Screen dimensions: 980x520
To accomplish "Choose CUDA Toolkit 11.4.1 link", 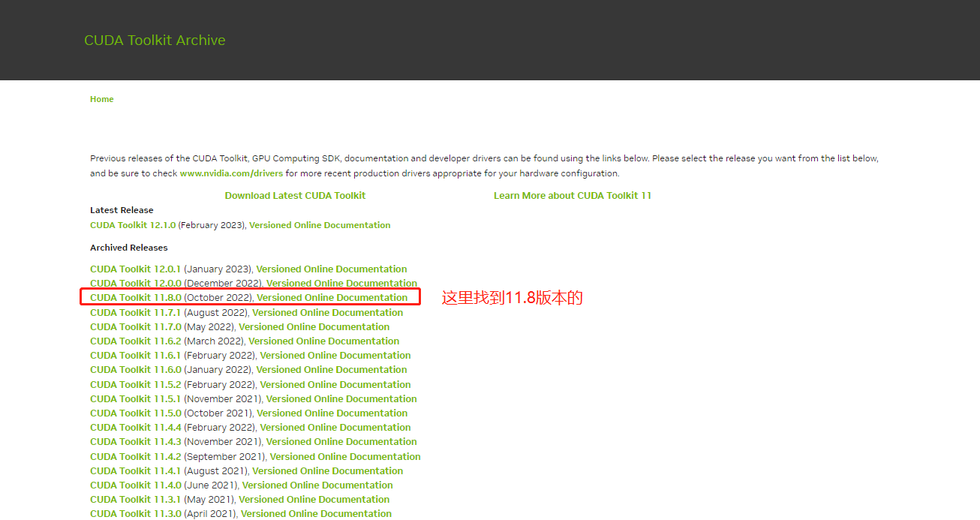I will pyautogui.click(x=135, y=471).
